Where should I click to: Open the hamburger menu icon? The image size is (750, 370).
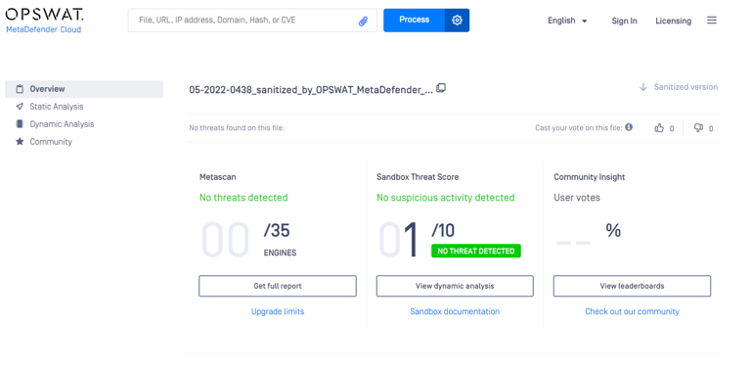point(712,20)
